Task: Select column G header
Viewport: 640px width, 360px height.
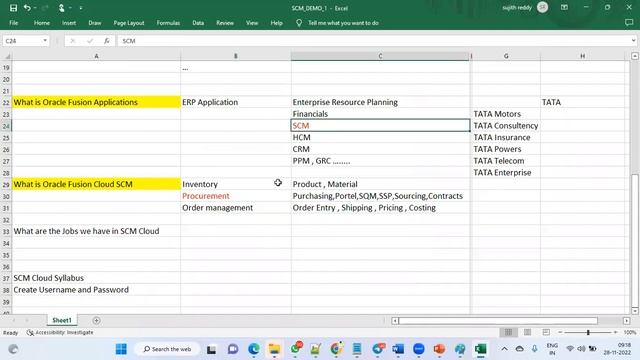Action: pyautogui.click(x=506, y=56)
